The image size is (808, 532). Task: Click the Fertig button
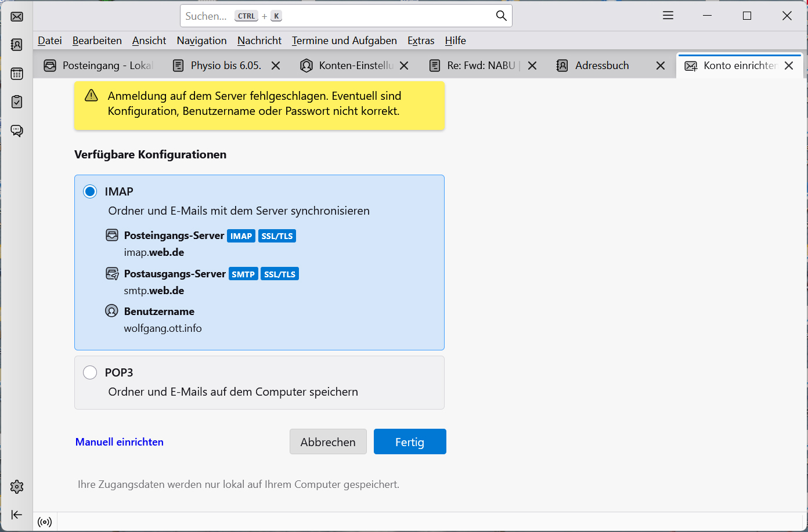tap(410, 441)
